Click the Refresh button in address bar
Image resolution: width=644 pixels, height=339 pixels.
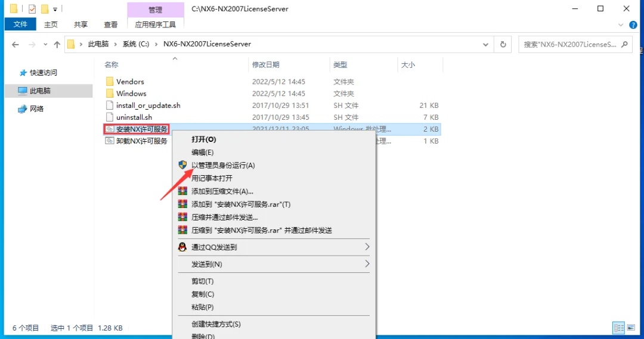point(503,44)
